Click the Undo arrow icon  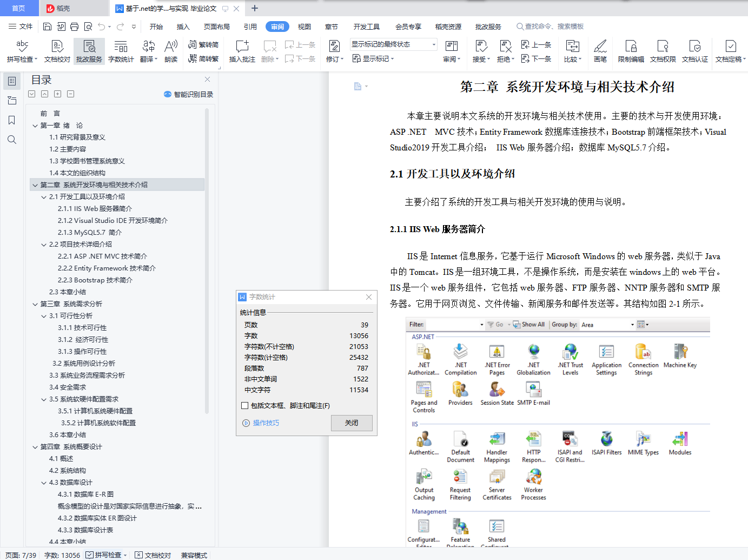pos(101,27)
